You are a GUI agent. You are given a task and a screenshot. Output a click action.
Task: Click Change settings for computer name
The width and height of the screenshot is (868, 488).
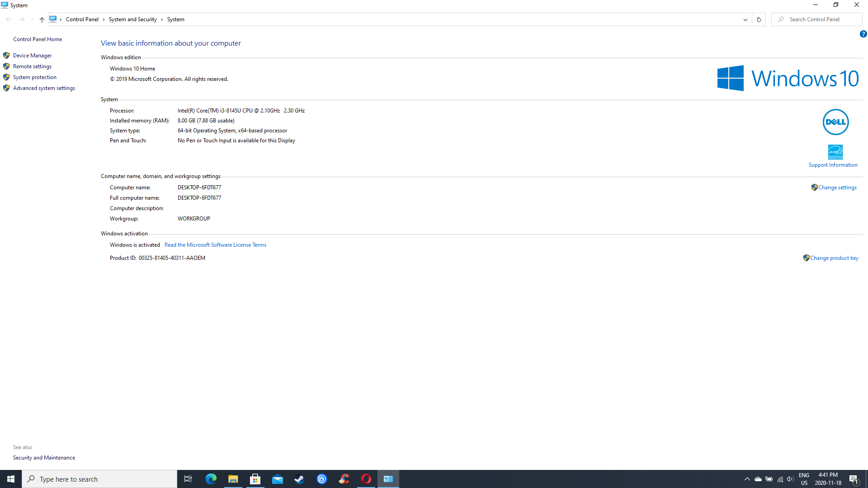coord(837,188)
